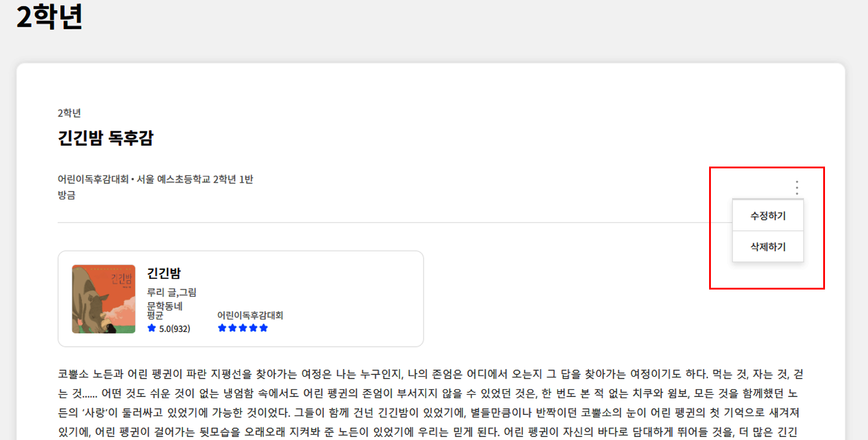This screenshot has height=440, width=868.
Task: Select 수정하기 from the popup menu
Action: pos(768,216)
